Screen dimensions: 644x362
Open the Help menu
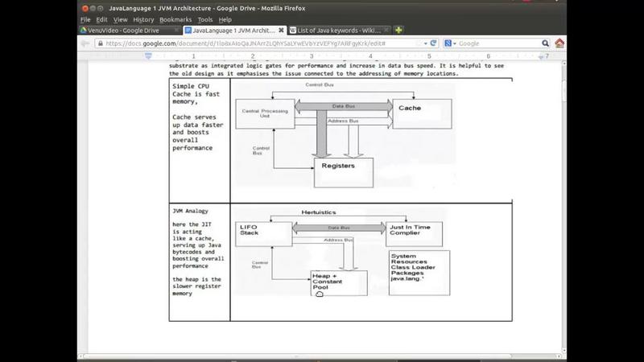point(225,19)
